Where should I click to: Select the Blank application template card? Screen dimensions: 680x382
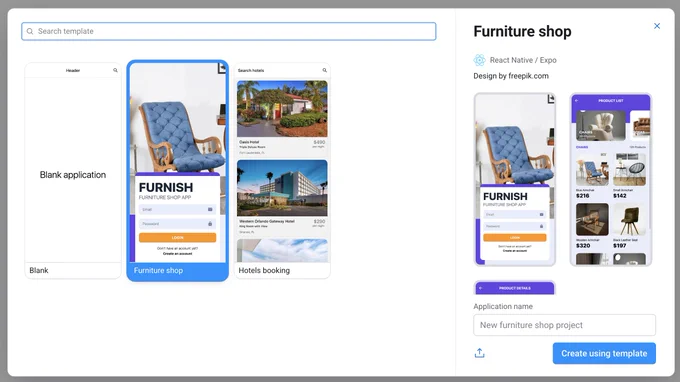[73, 171]
